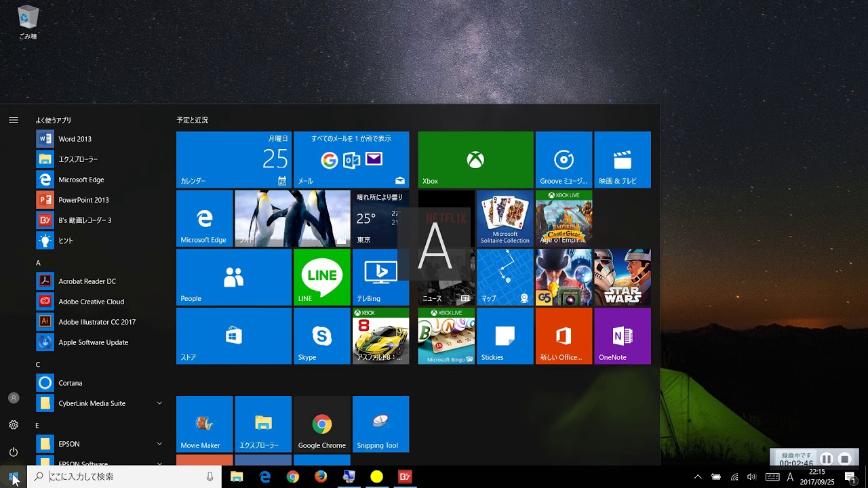Image resolution: width=868 pixels, height=488 pixels.
Task: Open the Microsoft Bingo tile
Action: point(446,336)
